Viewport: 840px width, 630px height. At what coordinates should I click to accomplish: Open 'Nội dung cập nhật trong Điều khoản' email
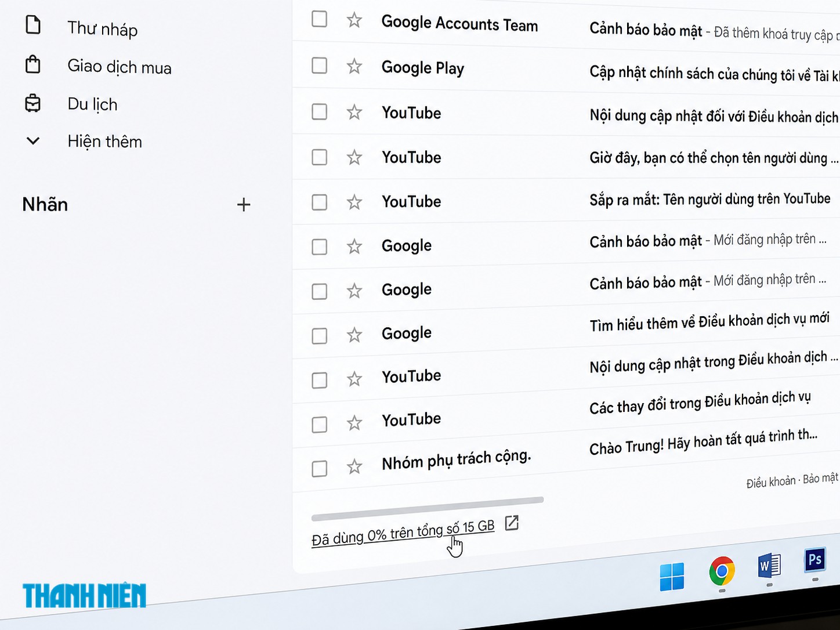pyautogui.click(x=566, y=370)
